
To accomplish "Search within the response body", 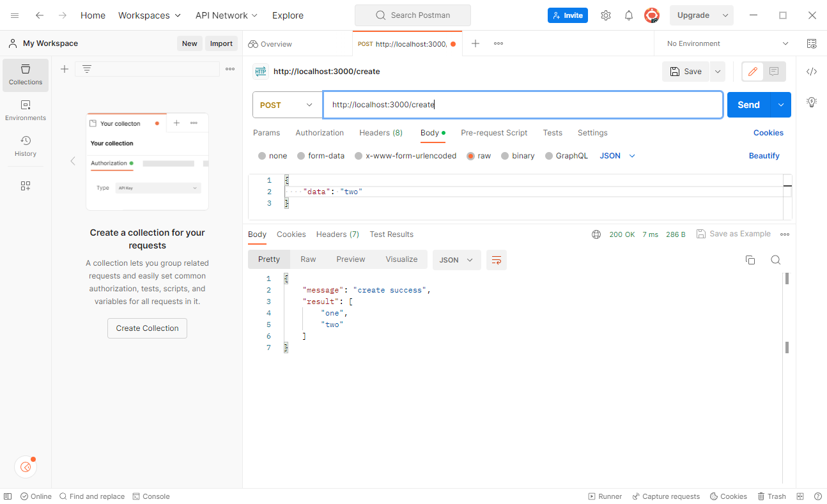I will (775, 260).
